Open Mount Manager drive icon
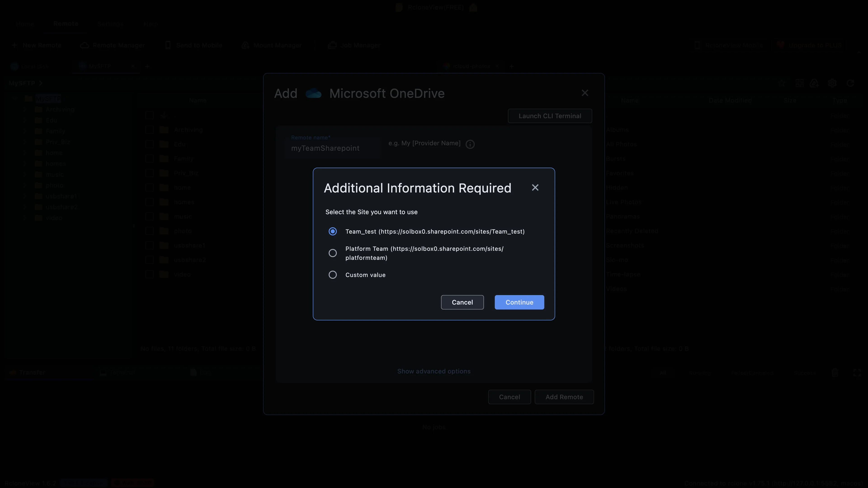The width and height of the screenshot is (868, 488). click(x=245, y=45)
